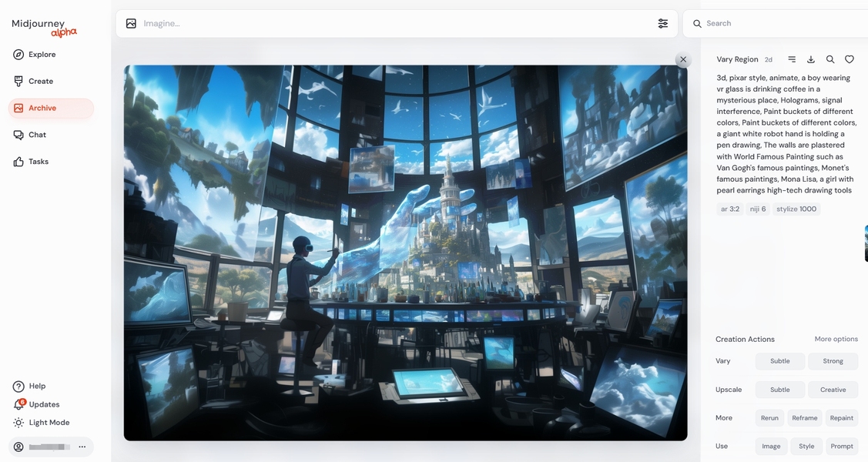This screenshot has width=868, height=462.
Task: Click the speech bubbles icon beside Chat
Action: point(18,135)
